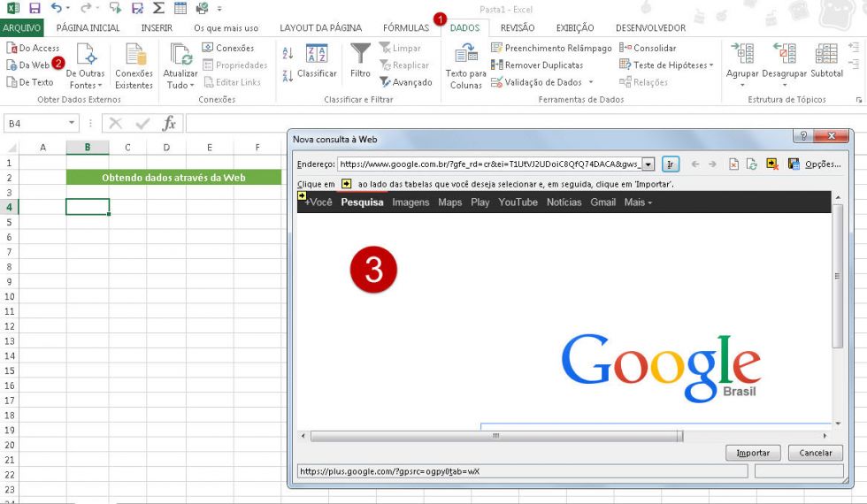The height and width of the screenshot is (504, 867).
Task: Open Validação de Dados dropdown arrow
Action: [591, 82]
